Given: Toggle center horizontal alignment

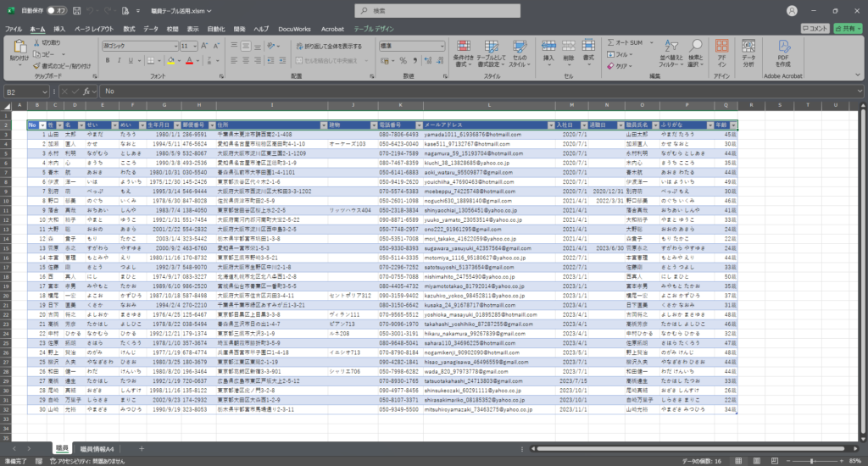Looking at the screenshot, I should [x=246, y=60].
